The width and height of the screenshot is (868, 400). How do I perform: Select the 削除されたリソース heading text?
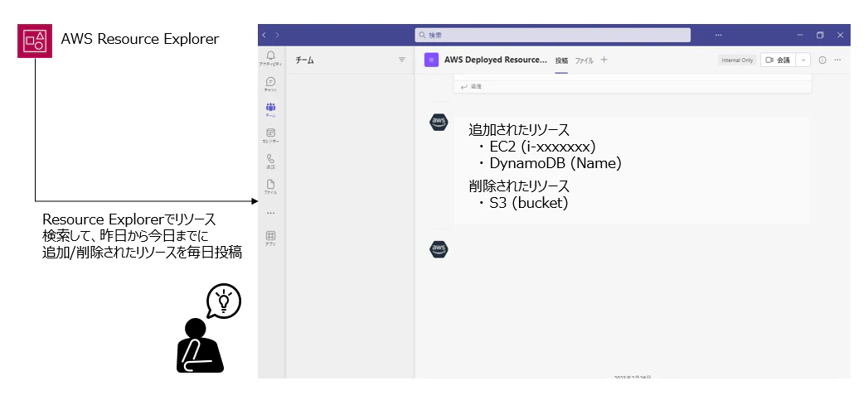[519, 186]
